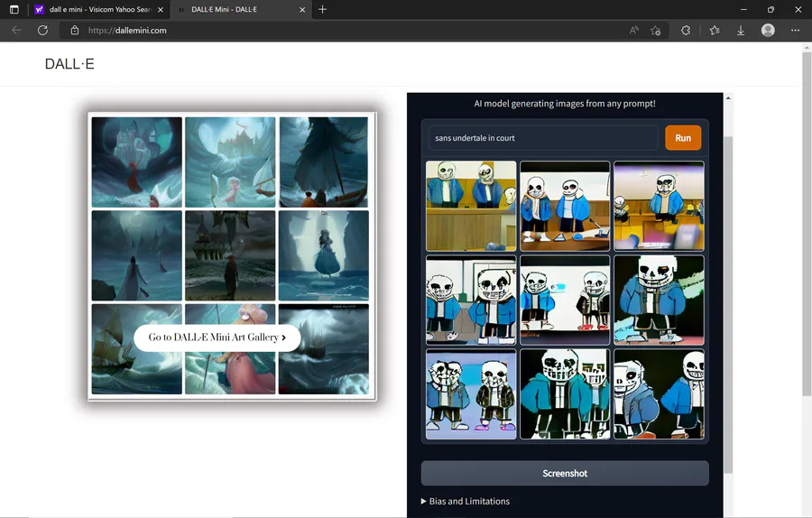Open 'Go to DALL·E Mini Art Gallery' link
Screen dimensions: 812x518
217,338
